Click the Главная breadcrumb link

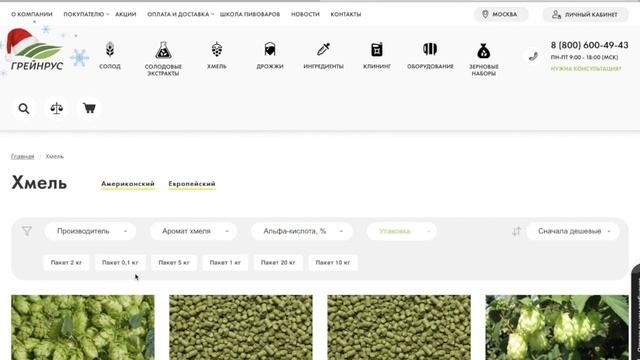22,157
